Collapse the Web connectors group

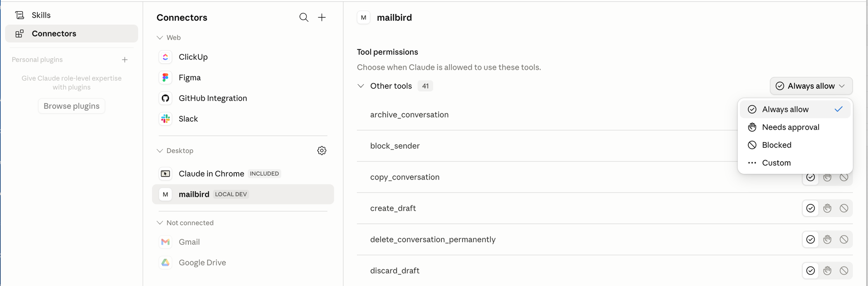(x=160, y=38)
